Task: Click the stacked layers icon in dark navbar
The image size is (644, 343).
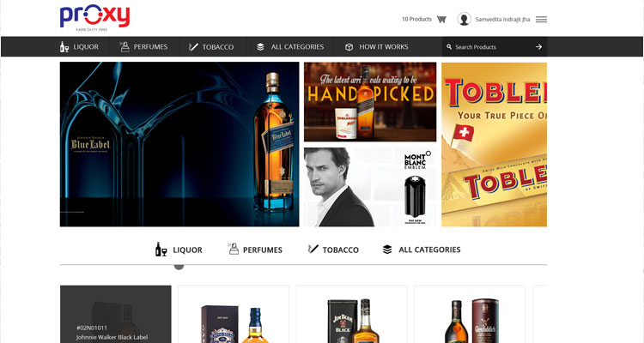Action: pyautogui.click(x=260, y=47)
